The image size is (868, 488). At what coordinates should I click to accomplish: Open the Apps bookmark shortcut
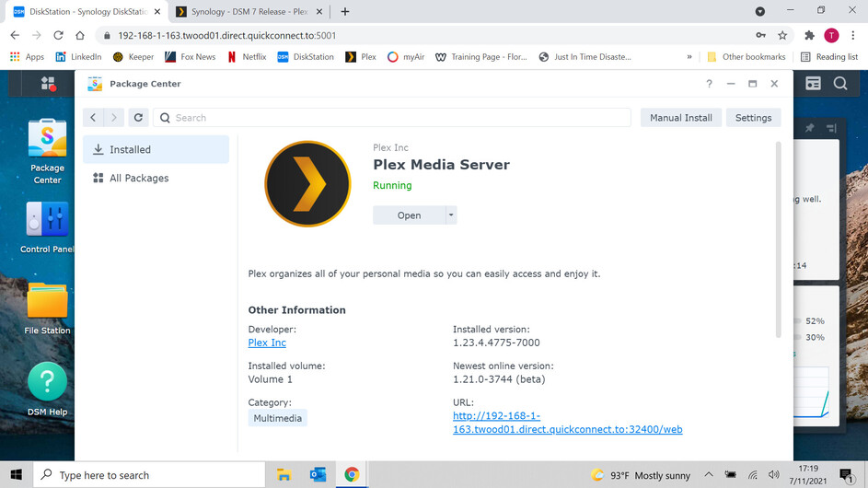(x=27, y=56)
